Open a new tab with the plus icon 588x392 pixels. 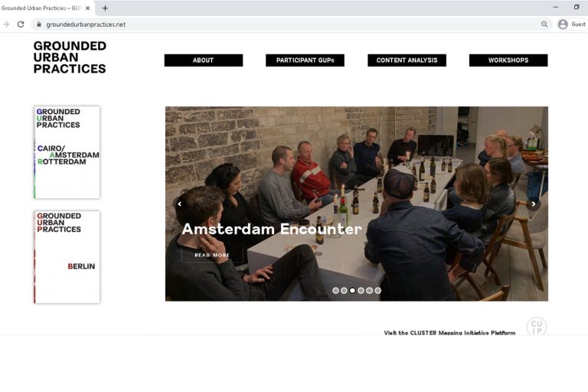[105, 8]
